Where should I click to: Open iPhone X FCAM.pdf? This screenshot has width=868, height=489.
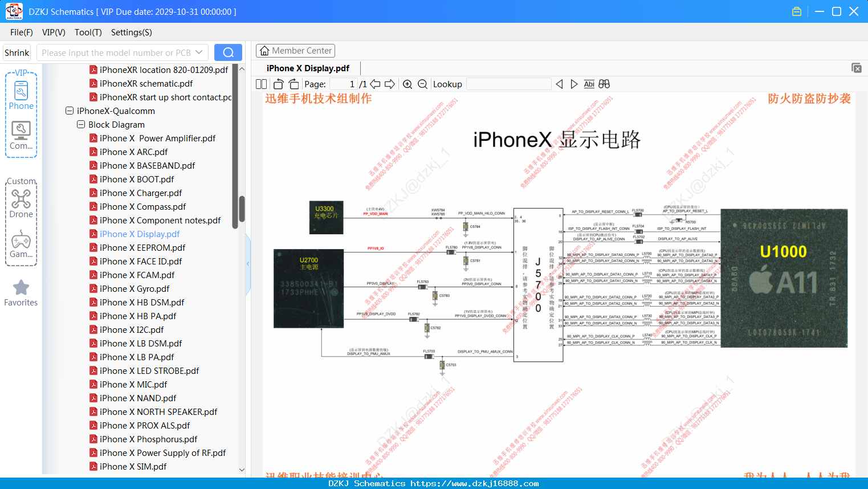[x=137, y=275]
